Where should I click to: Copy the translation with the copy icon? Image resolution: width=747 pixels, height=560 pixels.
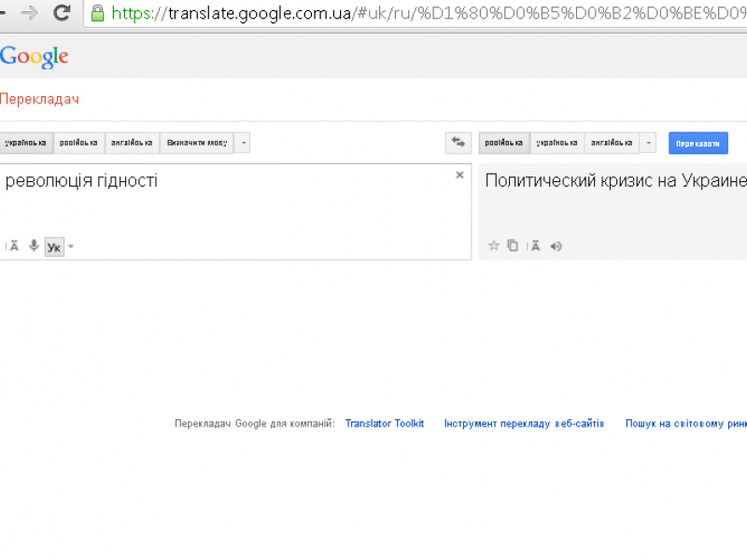pos(513,245)
